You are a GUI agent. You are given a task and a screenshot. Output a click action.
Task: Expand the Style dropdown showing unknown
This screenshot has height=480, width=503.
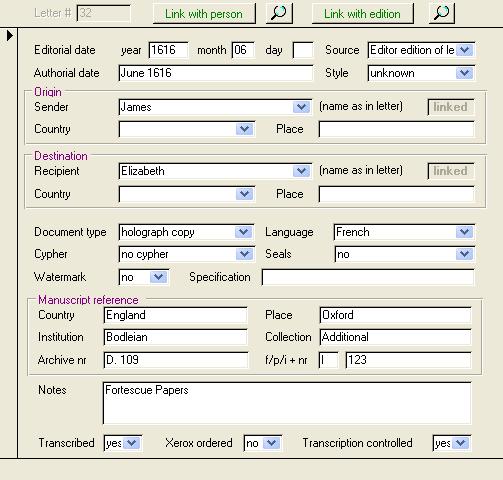(465, 73)
